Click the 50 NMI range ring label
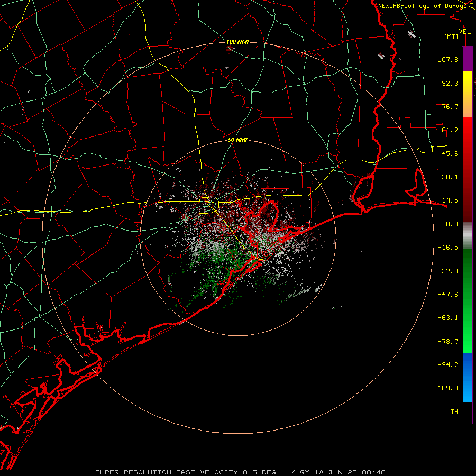Viewport: 476px width, 476px height. coord(237,140)
